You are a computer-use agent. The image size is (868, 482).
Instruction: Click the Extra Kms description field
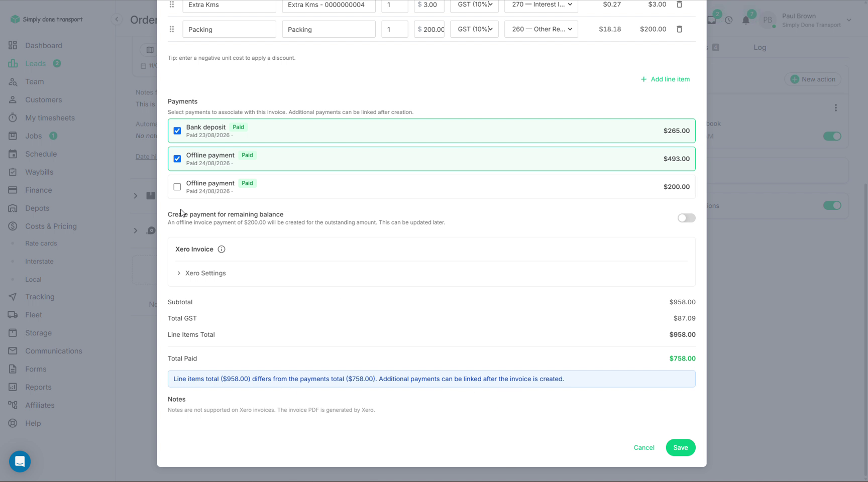click(329, 5)
